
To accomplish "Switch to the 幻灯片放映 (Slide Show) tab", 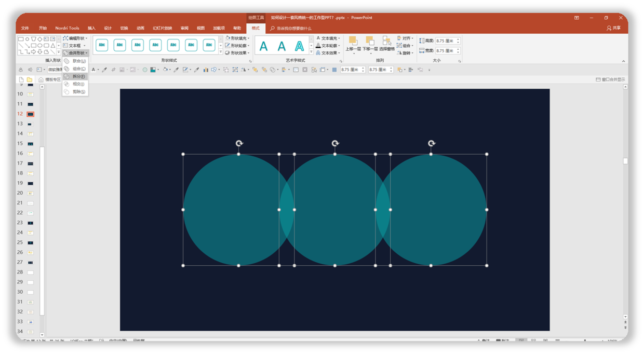I will [x=162, y=28].
